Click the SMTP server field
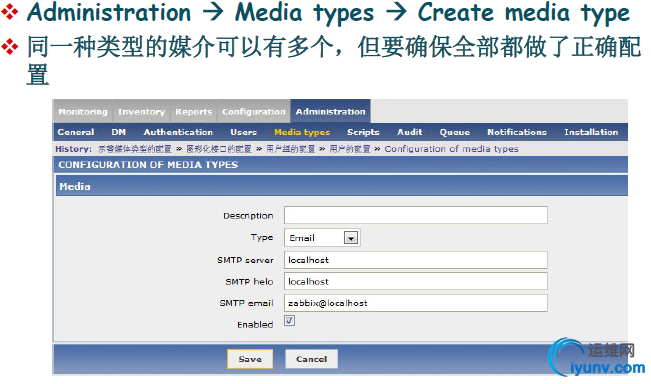 (x=416, y=260)
